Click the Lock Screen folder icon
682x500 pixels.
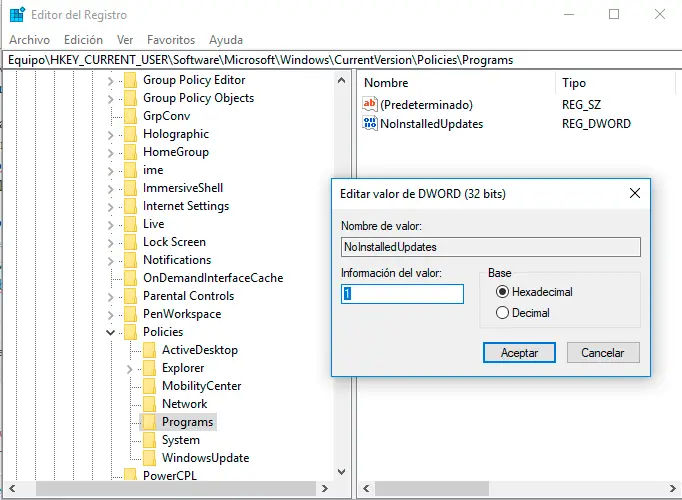coord(130,242)
